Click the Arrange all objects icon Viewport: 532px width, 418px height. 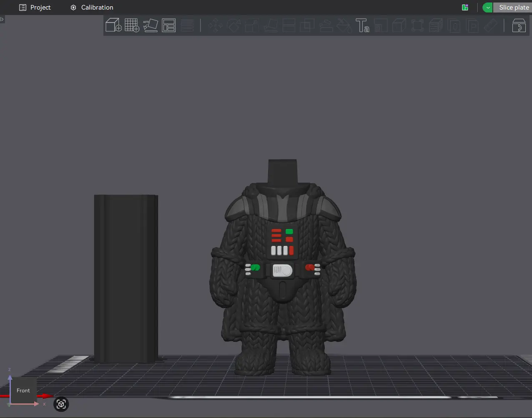click(x=169, y=25)
